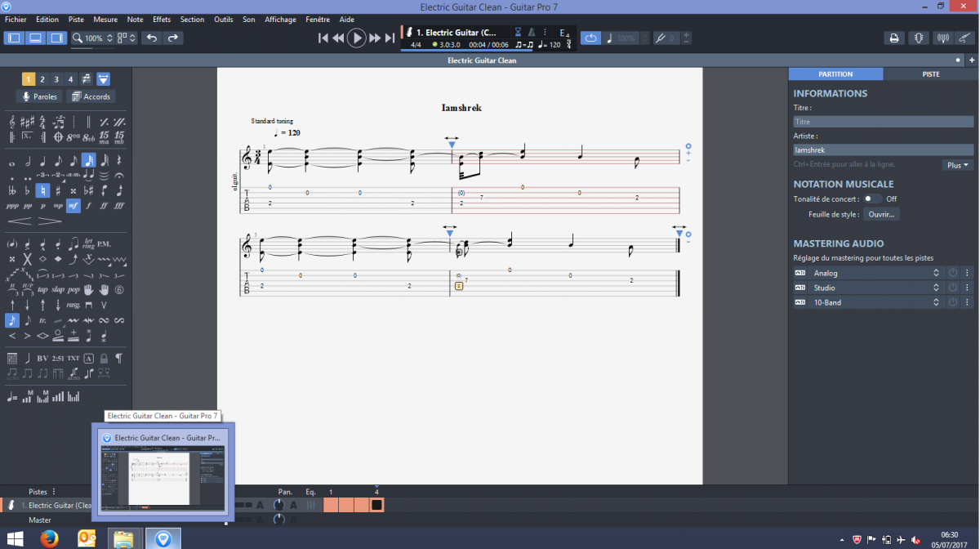The image size is (980, 549).
Task: Open options menu for Analog effect
Action: [967, 273]
